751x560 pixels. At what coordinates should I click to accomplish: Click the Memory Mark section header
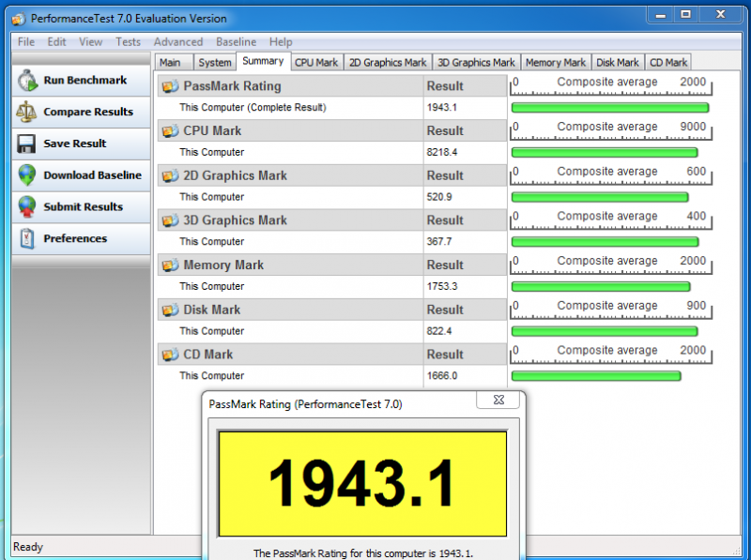coord(332,265)
